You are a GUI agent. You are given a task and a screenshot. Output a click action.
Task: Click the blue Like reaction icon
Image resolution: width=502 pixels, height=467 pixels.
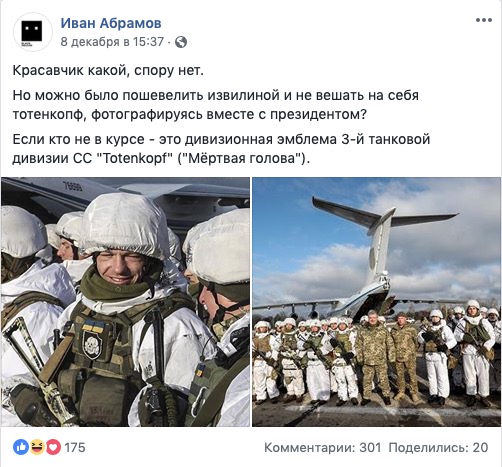coord(21,447)
